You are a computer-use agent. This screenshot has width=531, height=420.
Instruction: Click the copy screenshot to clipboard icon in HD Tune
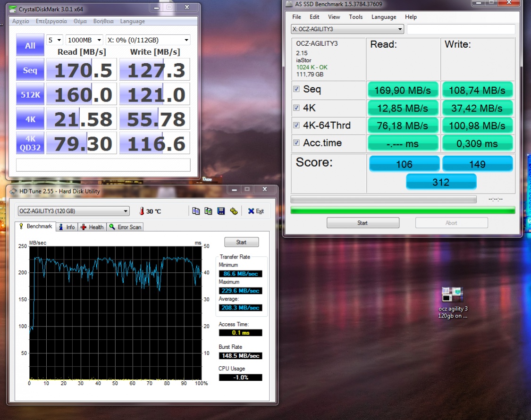pos(208,211)
